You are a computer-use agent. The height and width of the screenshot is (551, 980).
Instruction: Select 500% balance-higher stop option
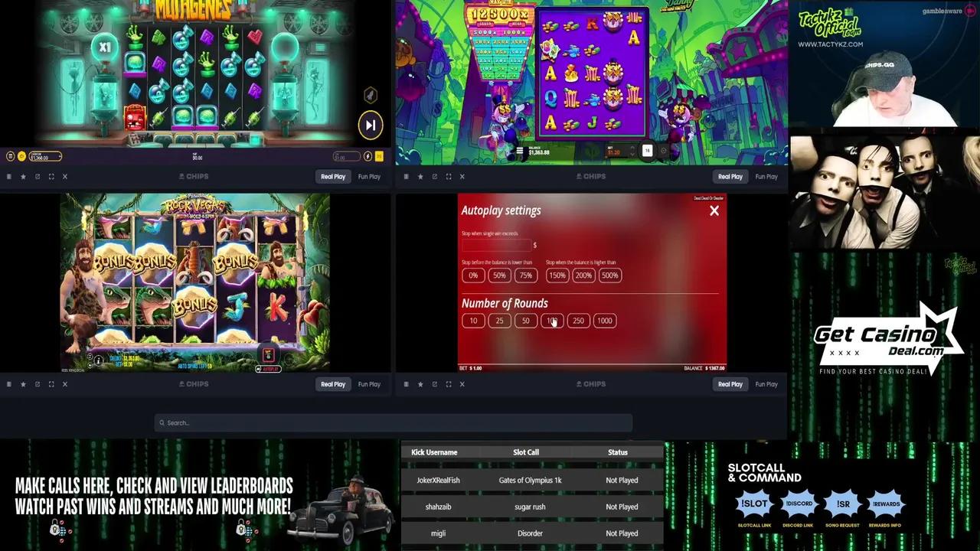click(609, 275)
